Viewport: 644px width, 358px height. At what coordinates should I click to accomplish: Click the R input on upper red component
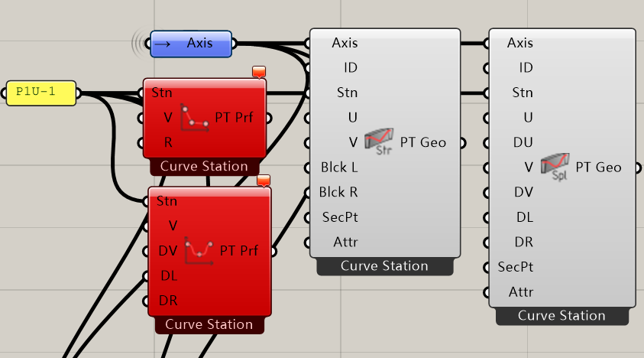[x=167, y=142]
